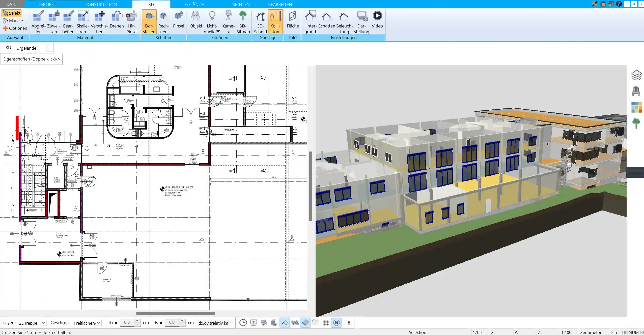Expand the Geschoss Freiflächen dropdown
644x335 pixels.
tap(99, 323)
